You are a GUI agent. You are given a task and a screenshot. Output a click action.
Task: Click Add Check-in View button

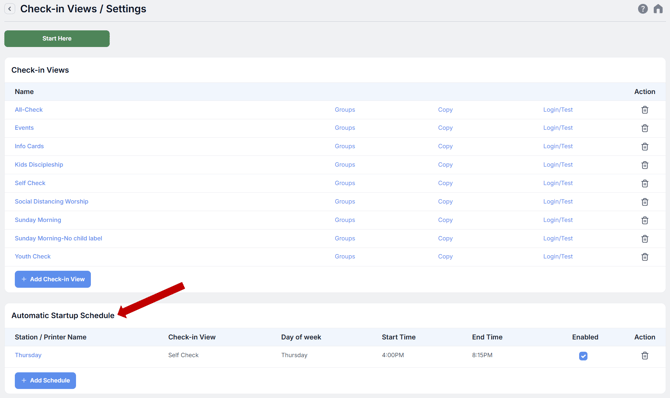53,279
